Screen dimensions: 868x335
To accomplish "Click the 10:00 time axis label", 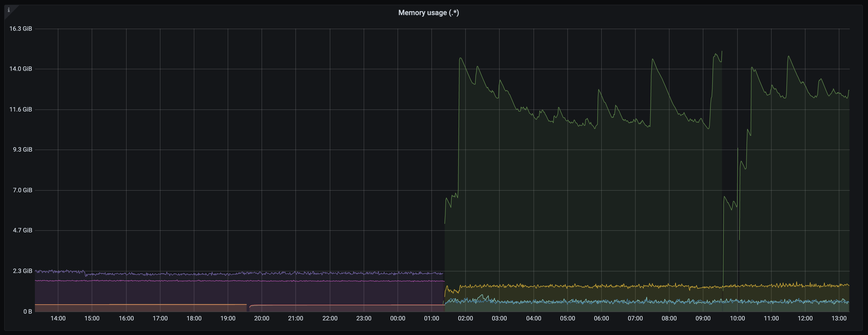I will [x=737, y=319].
